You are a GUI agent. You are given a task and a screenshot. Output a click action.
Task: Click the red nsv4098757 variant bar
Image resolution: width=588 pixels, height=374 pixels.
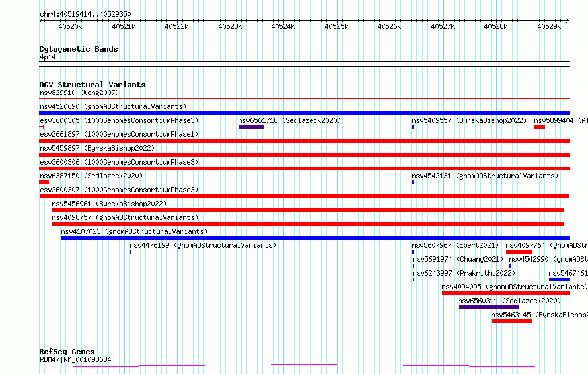click(308, 224)
